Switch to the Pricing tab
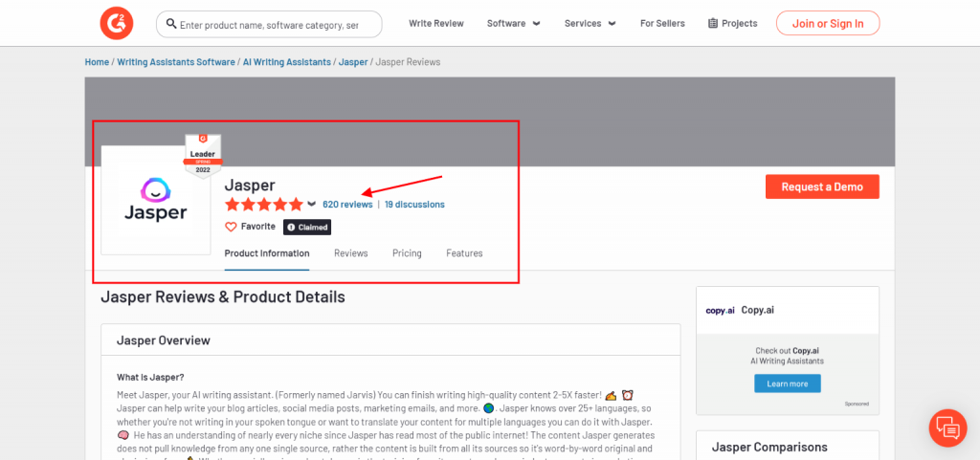980x460 pixels. [407, 253]
